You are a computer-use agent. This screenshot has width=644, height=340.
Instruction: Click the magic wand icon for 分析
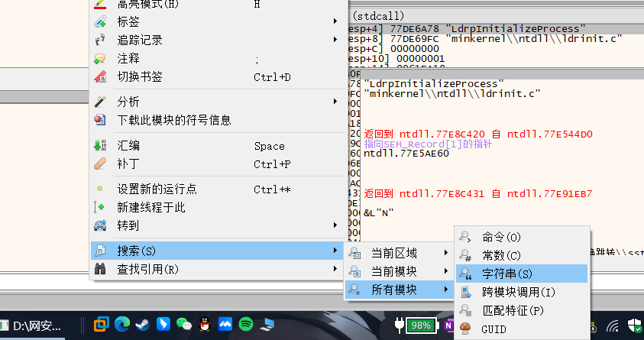(x=100, y=102)
